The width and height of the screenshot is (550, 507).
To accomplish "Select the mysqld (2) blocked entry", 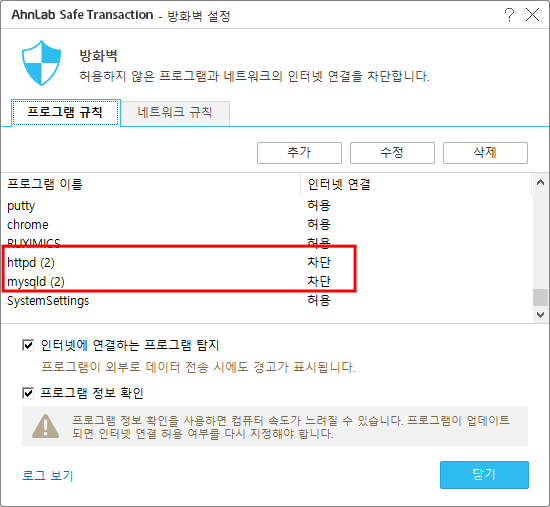I will coord(267,281).
